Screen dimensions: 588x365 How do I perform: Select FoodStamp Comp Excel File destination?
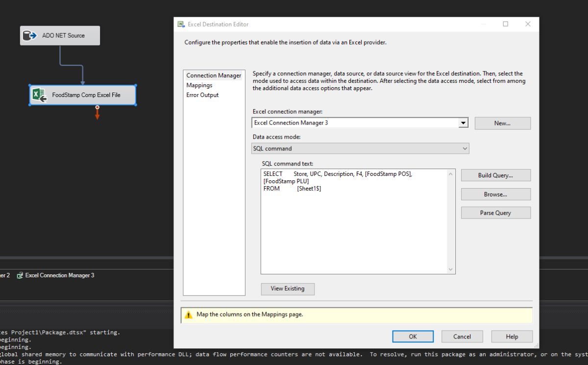82,95
